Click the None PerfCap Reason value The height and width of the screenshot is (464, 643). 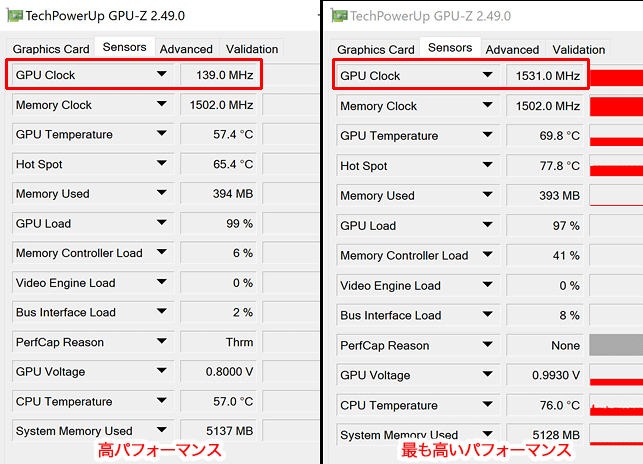545,345
